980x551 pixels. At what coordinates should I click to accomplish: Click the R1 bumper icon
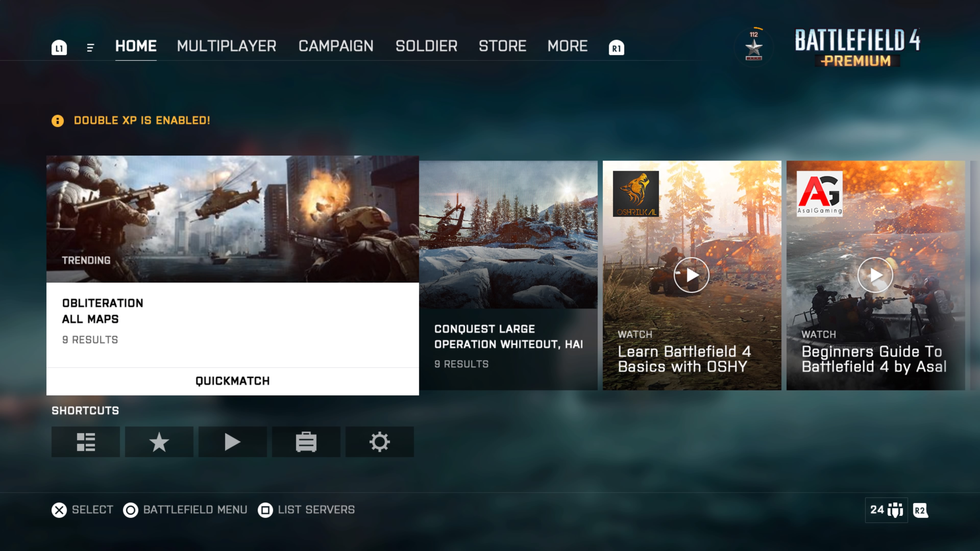616,47
